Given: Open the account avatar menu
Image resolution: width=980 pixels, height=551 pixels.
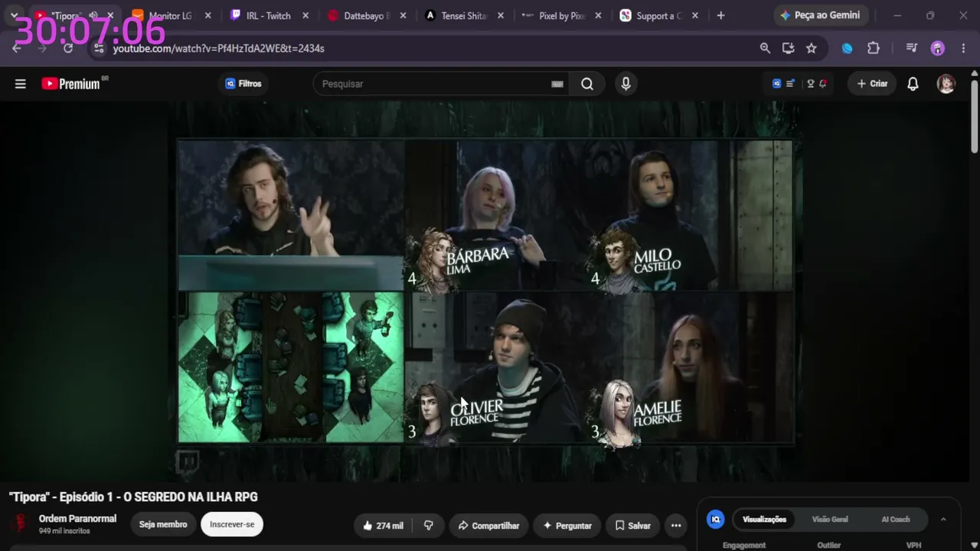Looking at the screenshot, I should click(946, 84).
